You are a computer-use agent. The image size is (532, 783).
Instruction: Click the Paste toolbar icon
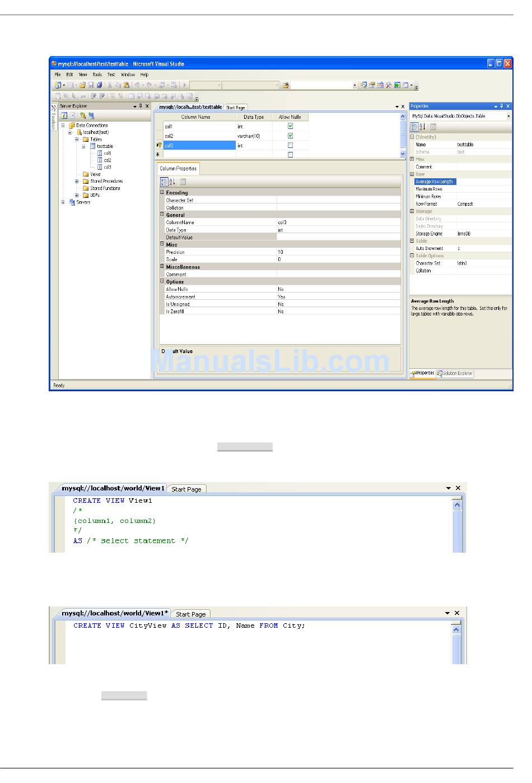127,85
